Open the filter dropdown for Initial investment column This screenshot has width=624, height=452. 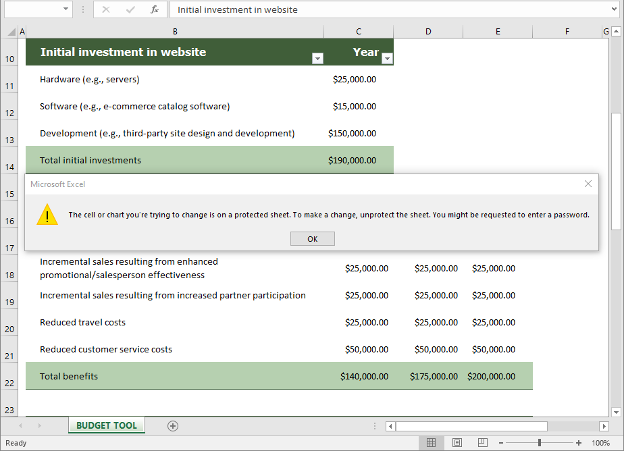(318, 58)
